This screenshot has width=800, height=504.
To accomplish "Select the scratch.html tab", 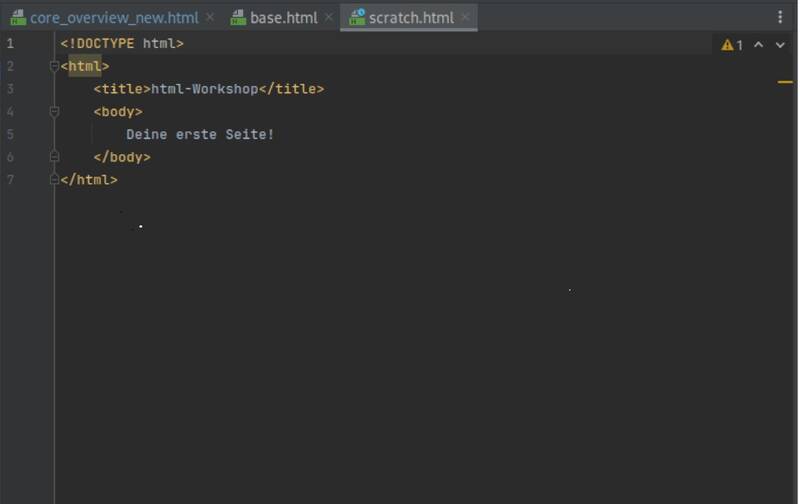I will coord(411,18).
